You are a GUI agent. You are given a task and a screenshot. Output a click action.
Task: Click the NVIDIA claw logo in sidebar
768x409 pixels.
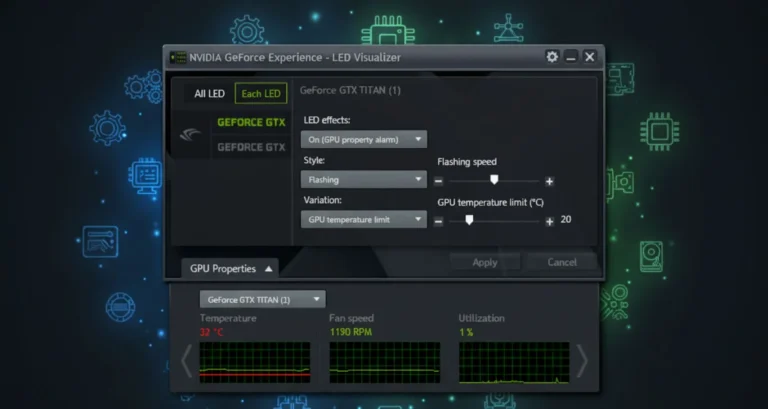coord(191,134)
